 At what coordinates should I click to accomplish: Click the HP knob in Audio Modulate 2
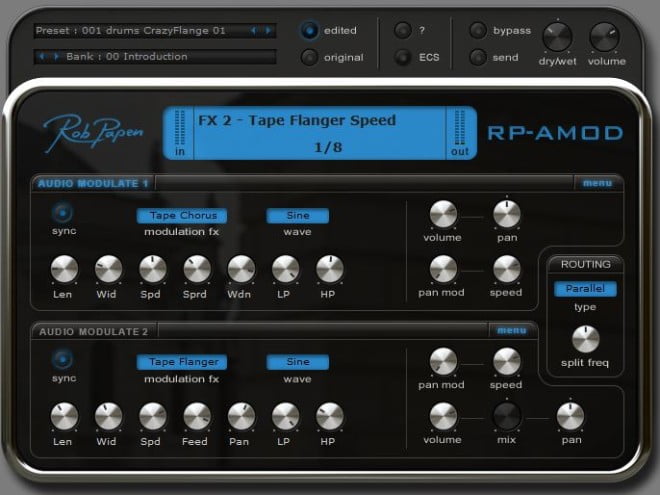[x=330, y=416]
